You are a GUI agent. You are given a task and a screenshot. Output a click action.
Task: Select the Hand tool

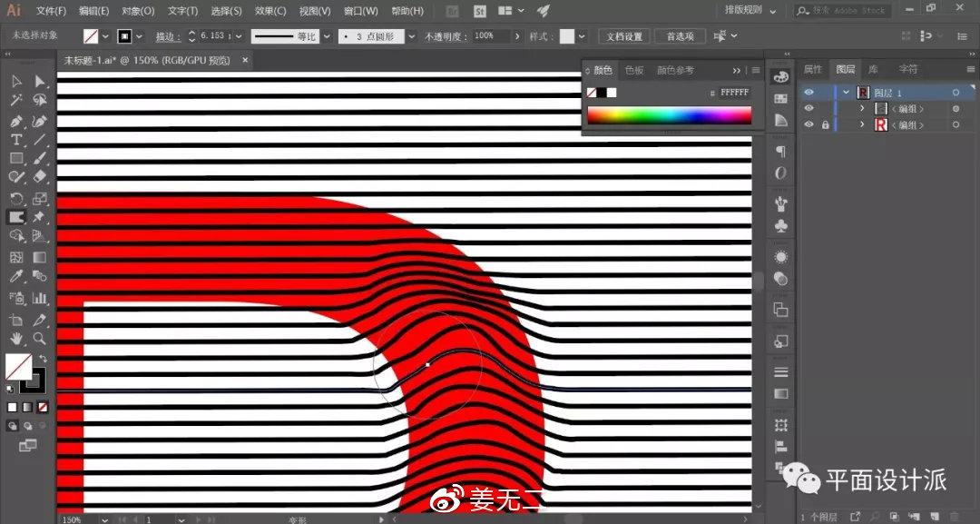pyautogui.click(x=15, y=339)
